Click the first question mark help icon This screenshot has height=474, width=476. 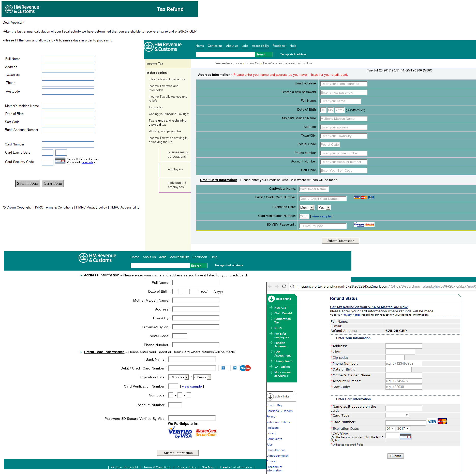pyautogui.click(x=223, y=368)
